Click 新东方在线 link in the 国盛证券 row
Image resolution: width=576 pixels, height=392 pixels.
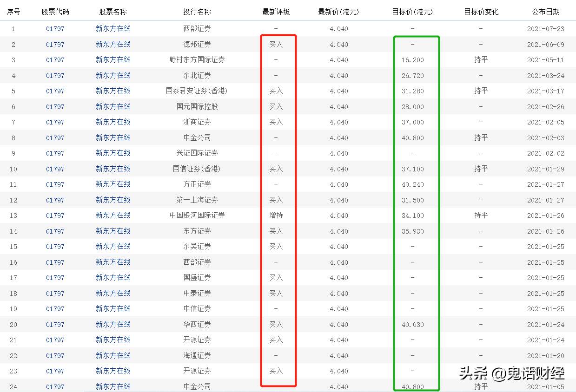point(113,278)
